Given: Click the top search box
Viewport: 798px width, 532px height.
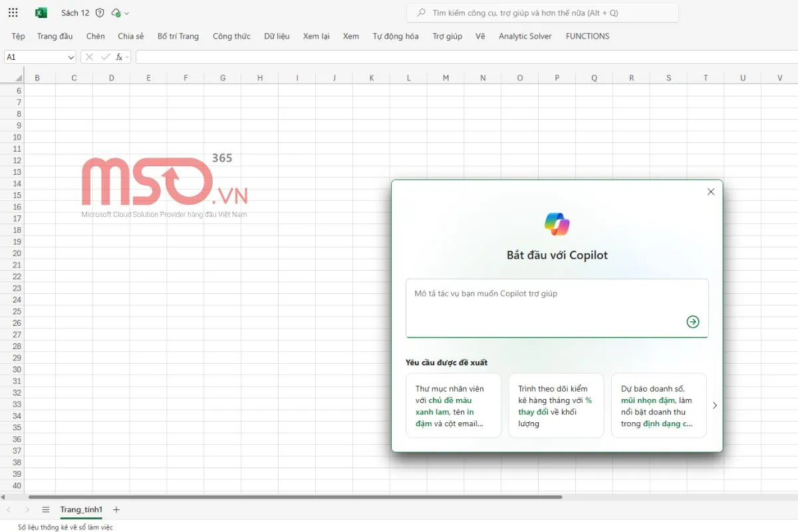Looking at the screenshot, I should 542,13.
